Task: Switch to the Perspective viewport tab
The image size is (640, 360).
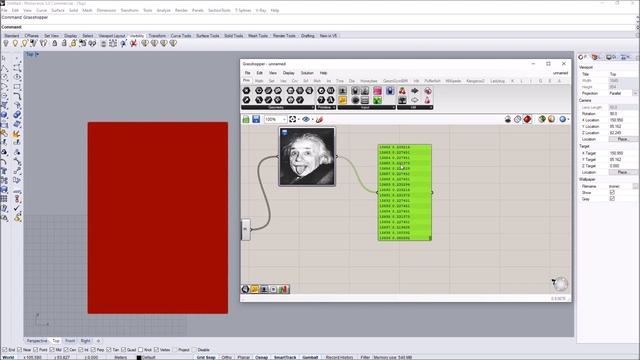Action: pyautogui.click(x=37, y=340)
